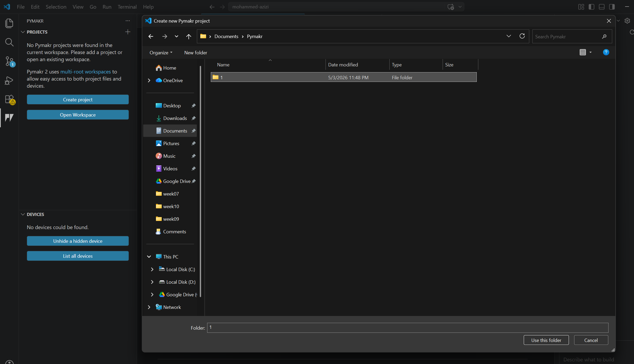The image size is (634, 364).
Task: Click the plus icon to add a Pymakr project
Action: (128, 32)
